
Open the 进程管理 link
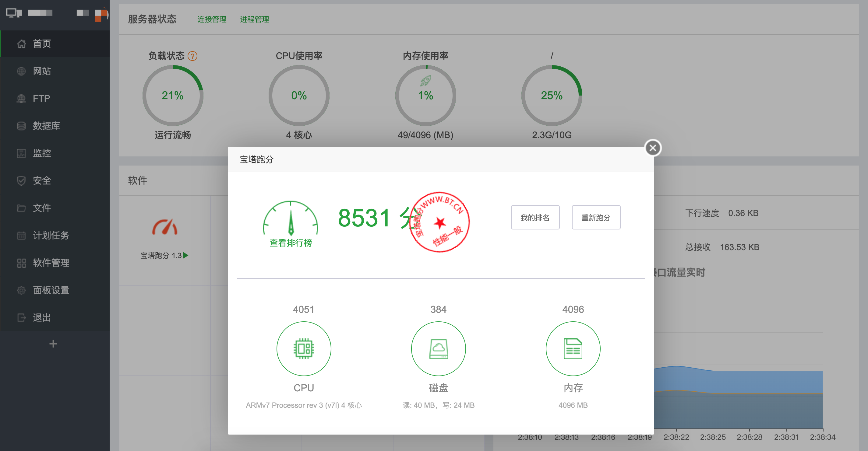click(x=254, y=19)
